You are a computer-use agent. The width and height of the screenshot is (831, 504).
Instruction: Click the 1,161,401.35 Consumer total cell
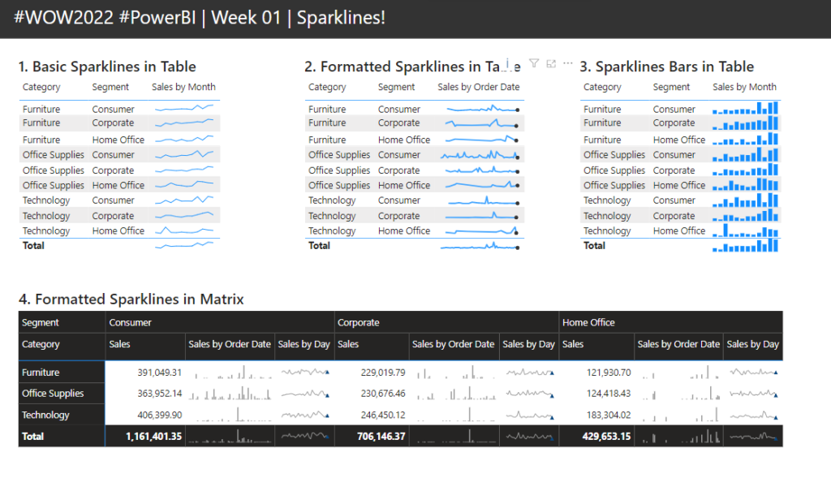point(153,436)
